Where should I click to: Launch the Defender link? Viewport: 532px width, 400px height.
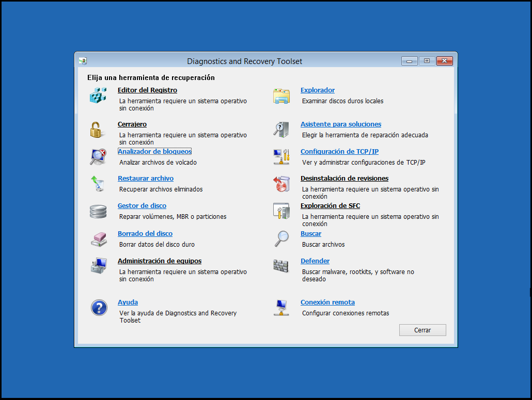coord(315,261)
